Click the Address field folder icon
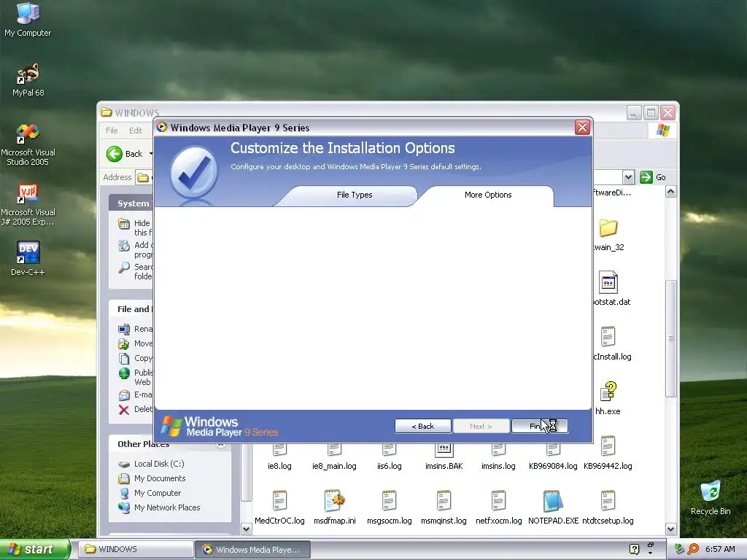The image size is (747, 560). 142,178
